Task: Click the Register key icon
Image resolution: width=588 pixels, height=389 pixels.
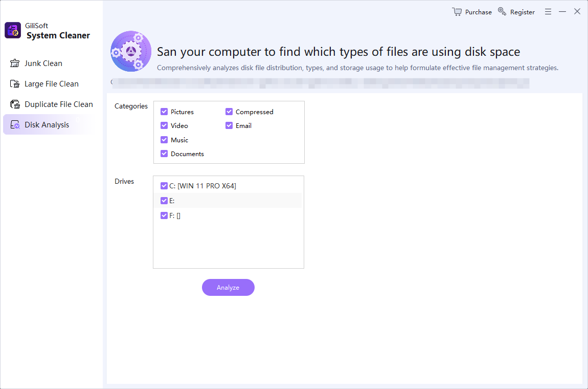Action: click(502, 11)
